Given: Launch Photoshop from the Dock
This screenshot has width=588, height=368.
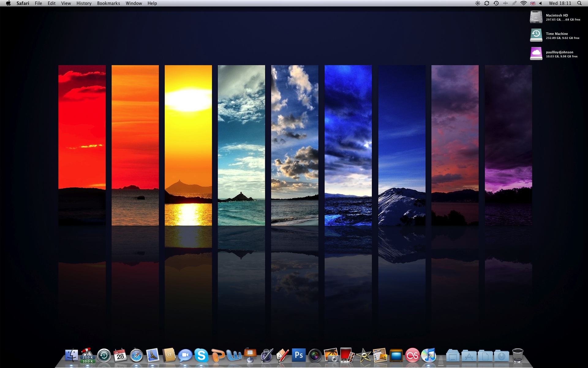Looking at the screenshot, I should click(299, 355).
